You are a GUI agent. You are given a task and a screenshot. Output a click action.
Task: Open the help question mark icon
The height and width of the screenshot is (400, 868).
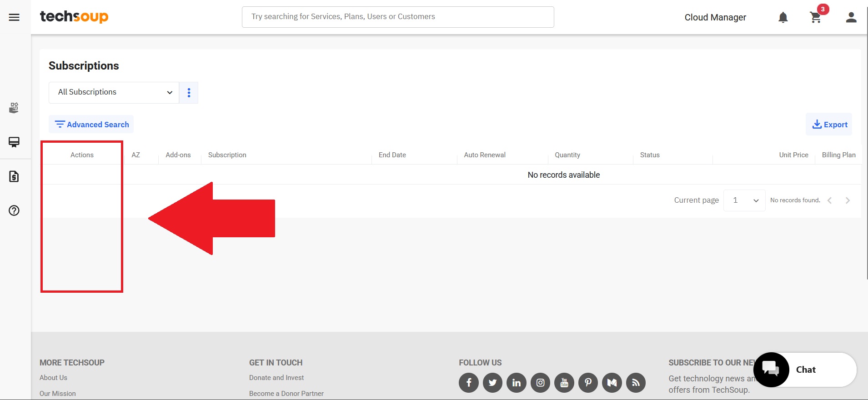coord(14,210)
